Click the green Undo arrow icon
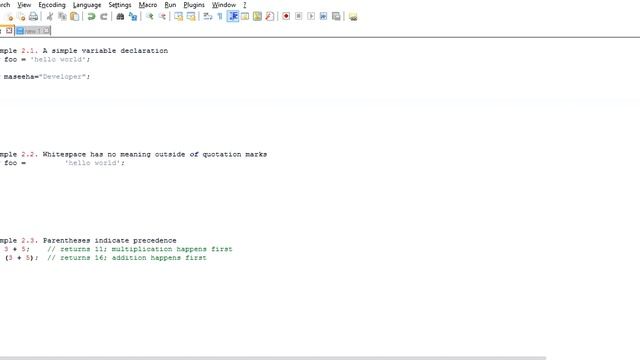Screen dimensions: 640x360 [91, 17]
